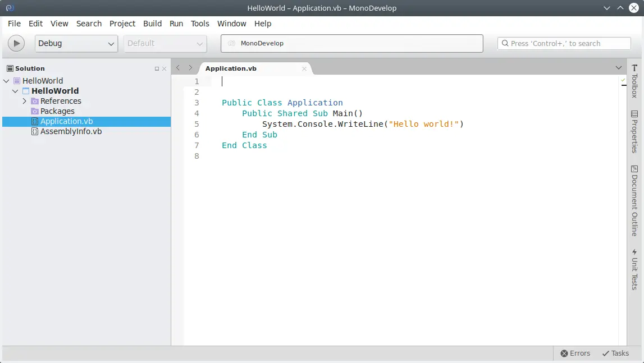Toggle the Errors pad open

[574, 353]
